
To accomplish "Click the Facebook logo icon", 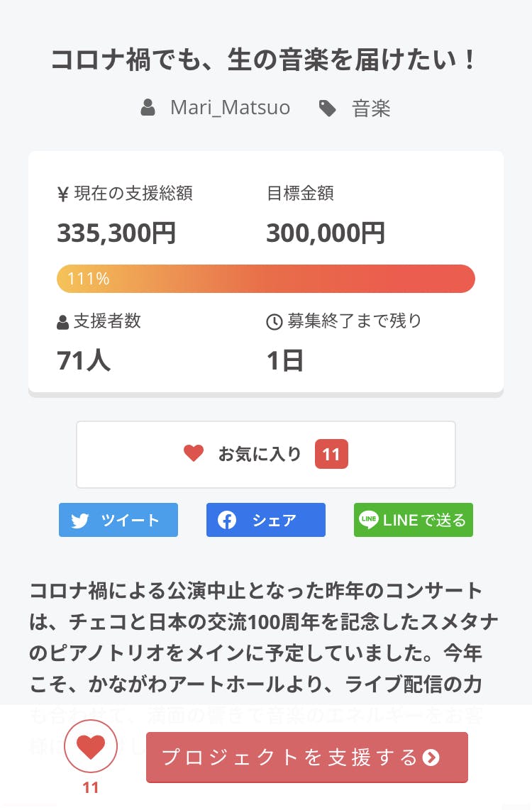I will [227, 521].
